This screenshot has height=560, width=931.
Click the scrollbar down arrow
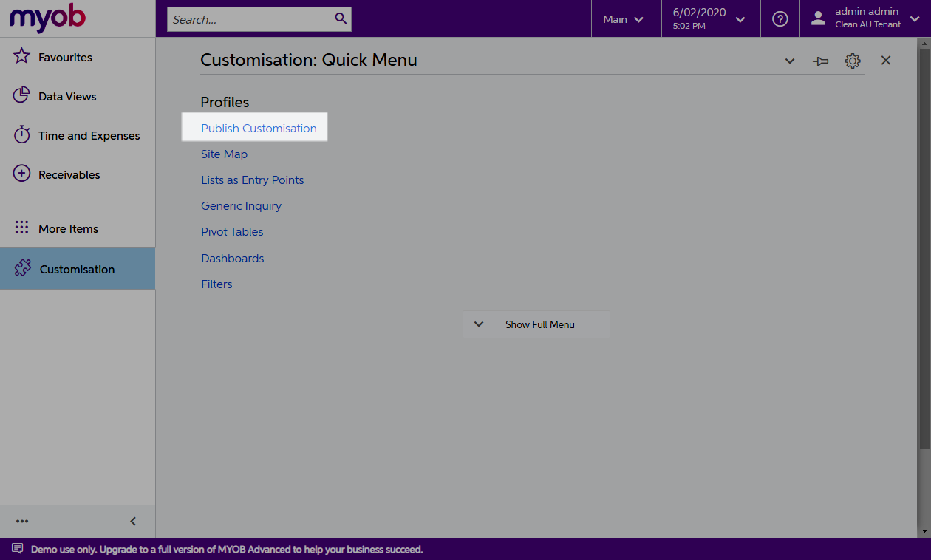924,531
